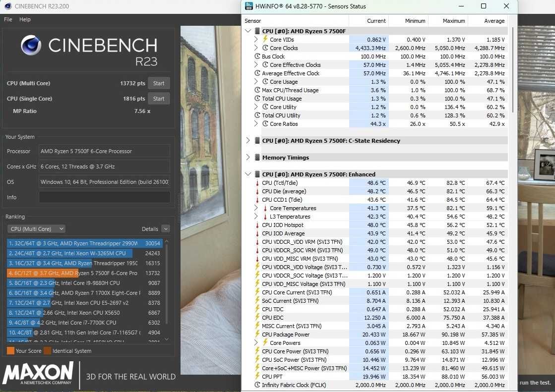Select the Intel Xeon W-3265M ranking row

(85, 253)
